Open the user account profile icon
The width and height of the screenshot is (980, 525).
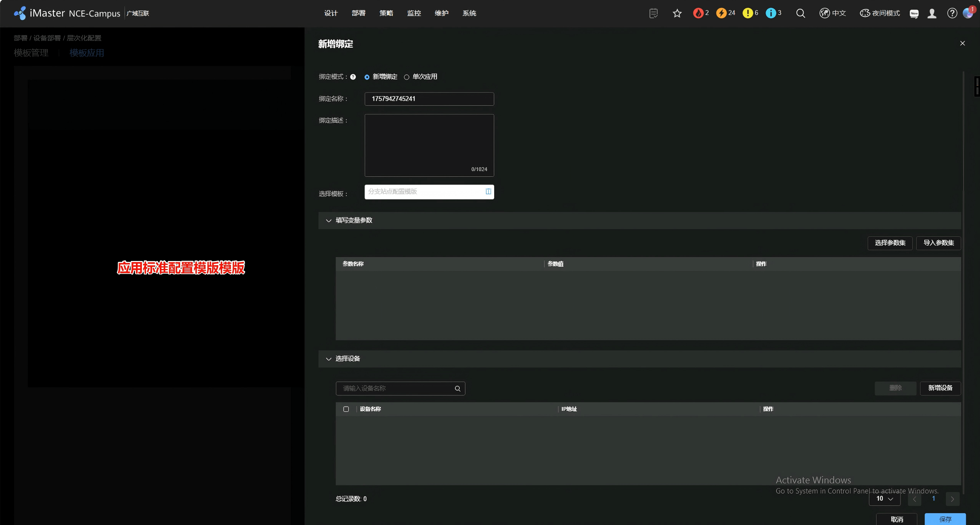pyautogui.click(x=932, y=13)
